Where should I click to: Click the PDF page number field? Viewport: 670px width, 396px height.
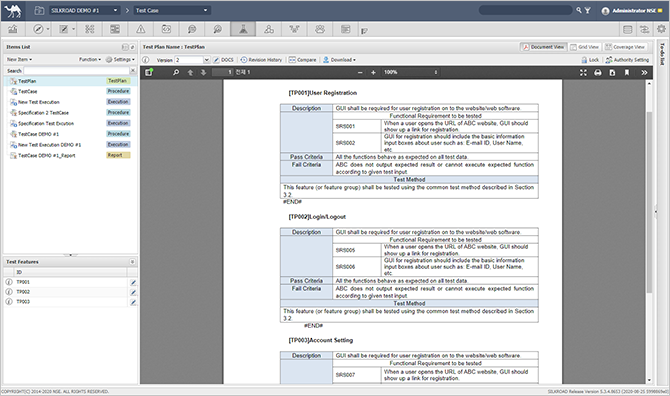223,72
